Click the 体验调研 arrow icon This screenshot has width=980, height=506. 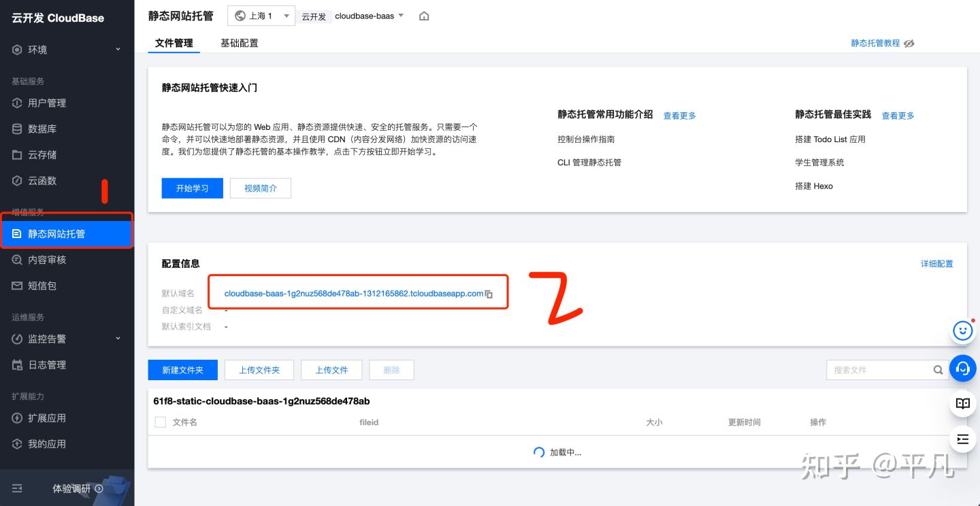99,488
